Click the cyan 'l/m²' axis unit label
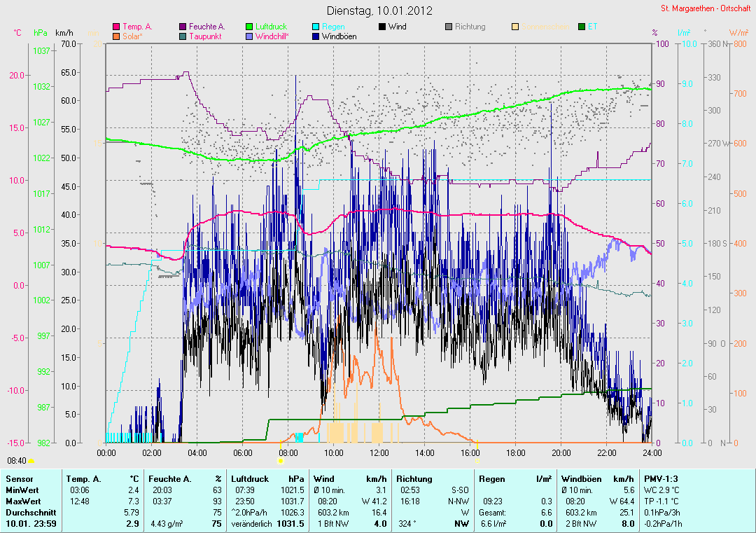The width and height of the screenshot is (756, 533). tap(684, 34)
